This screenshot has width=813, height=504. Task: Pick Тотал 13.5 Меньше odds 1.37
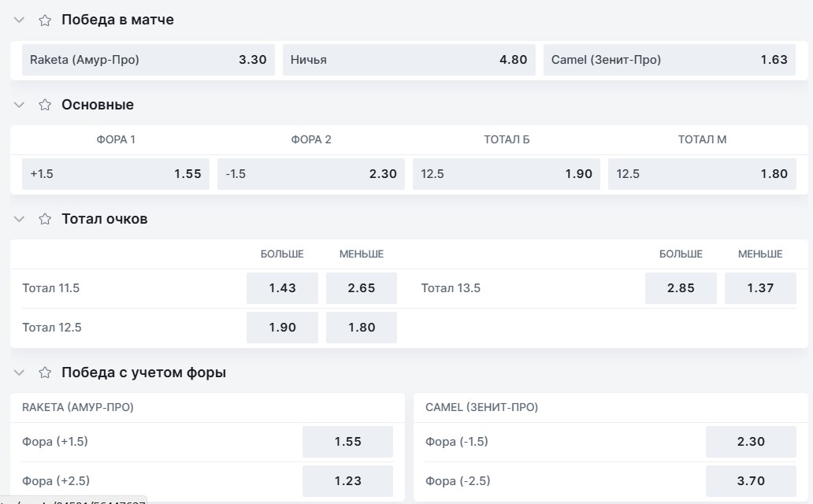[x=760, y=287]
